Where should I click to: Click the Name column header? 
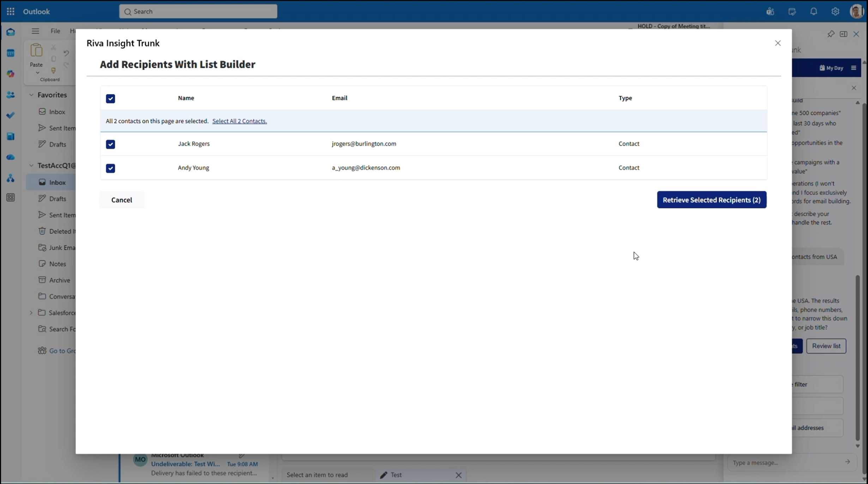(x=186, y=98)
